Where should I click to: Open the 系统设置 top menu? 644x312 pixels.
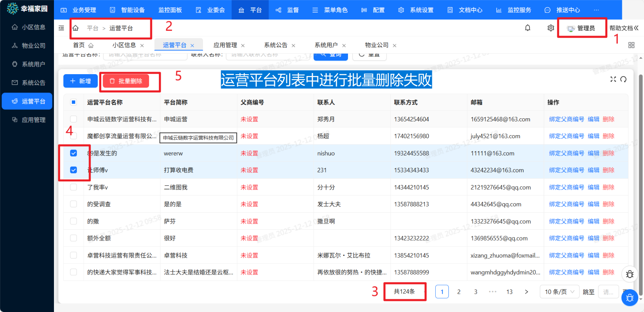click(x=416, y=10)
